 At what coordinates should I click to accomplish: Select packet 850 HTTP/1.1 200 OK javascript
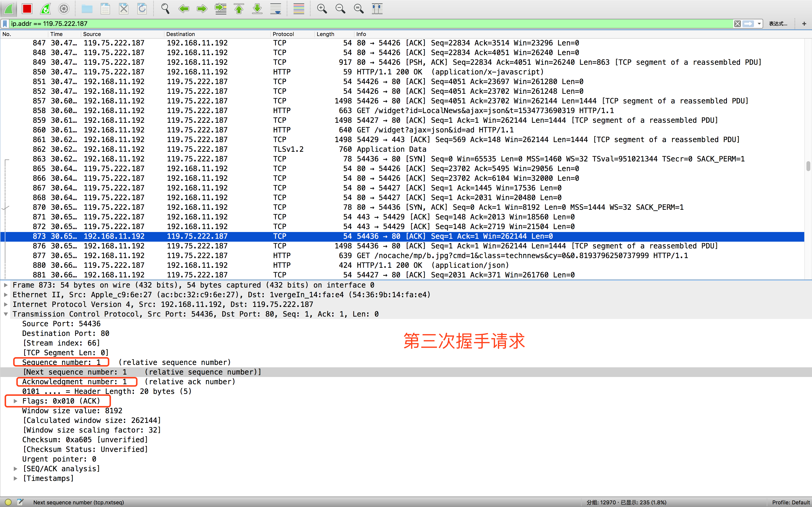(x=402, y=72)
